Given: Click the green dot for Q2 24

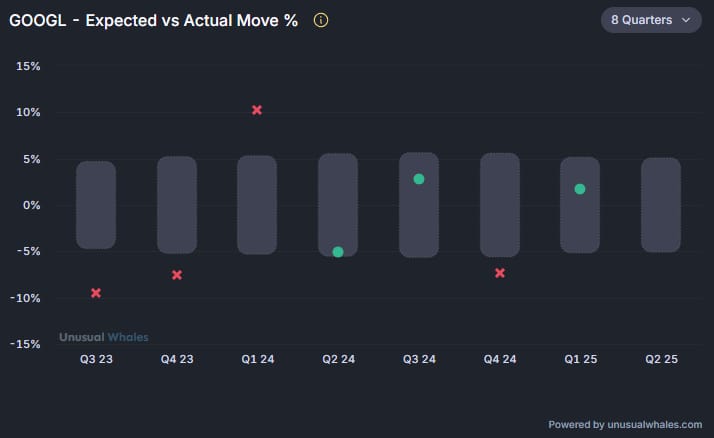Looking at the screenshot, I should click(x=338, y=252).
